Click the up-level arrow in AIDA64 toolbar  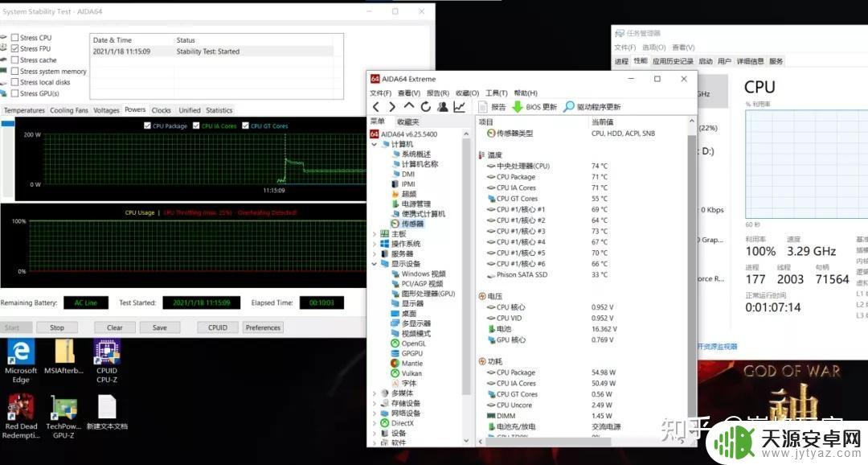click(x=408, y=106)
